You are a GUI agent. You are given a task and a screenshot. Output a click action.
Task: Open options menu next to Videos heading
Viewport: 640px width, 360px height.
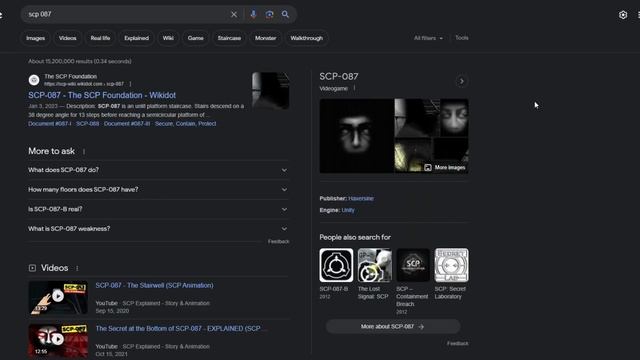click(77, 268)
